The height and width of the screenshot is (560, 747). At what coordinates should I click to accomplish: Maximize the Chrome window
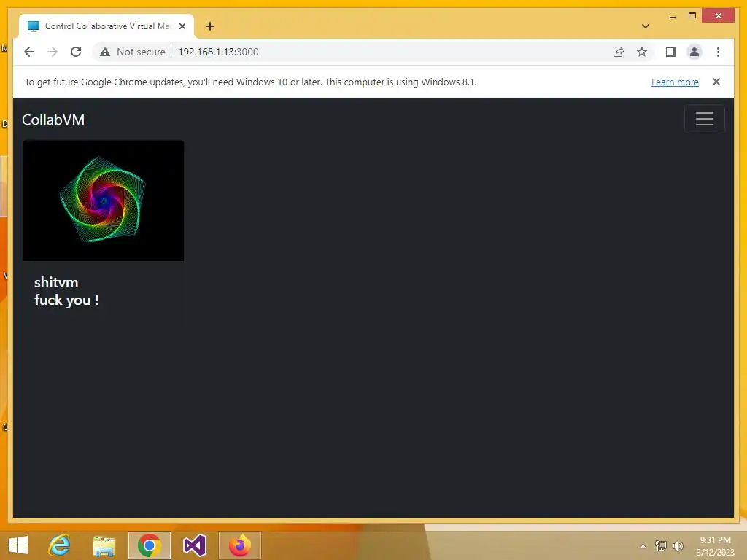pos(692,16)
